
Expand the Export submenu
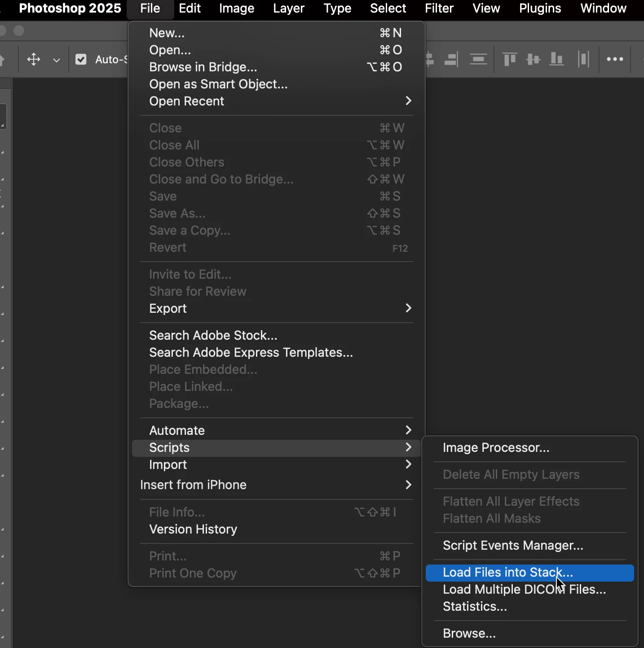[x=276, y=308]
